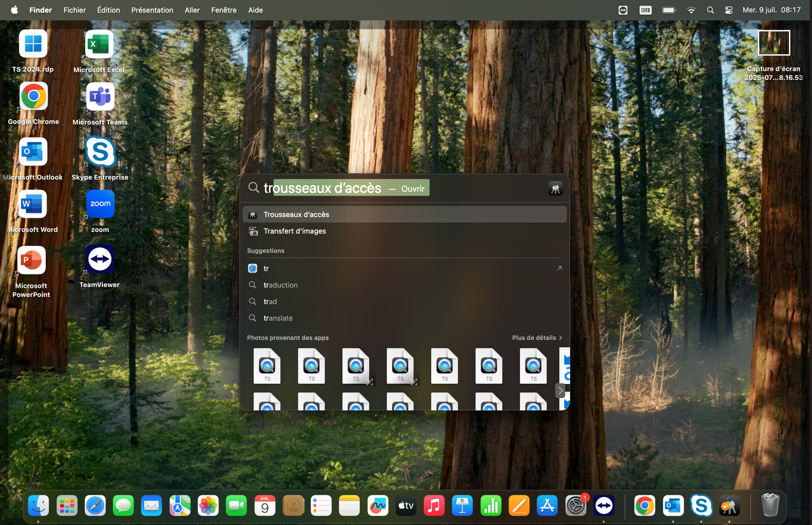Screen dimensions: 812x525
Task: Select the Capture d'écran desktop thumbnail
Action: [774, 43]
